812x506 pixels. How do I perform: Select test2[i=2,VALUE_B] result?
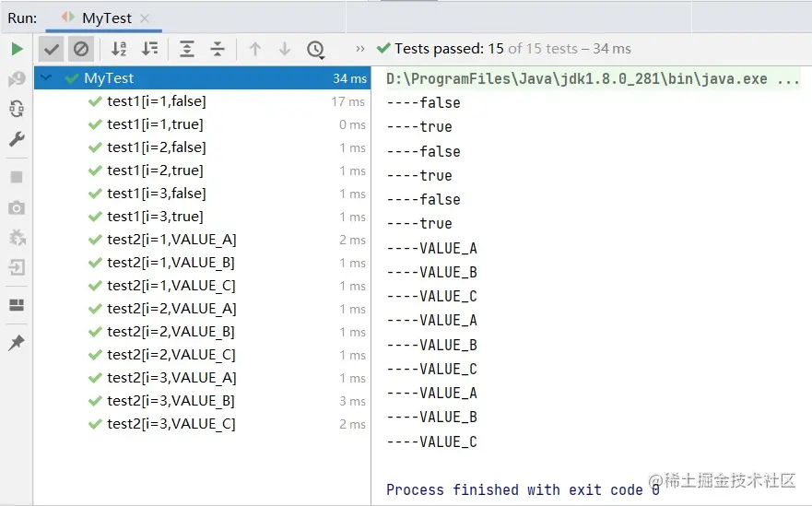(202, 332)
